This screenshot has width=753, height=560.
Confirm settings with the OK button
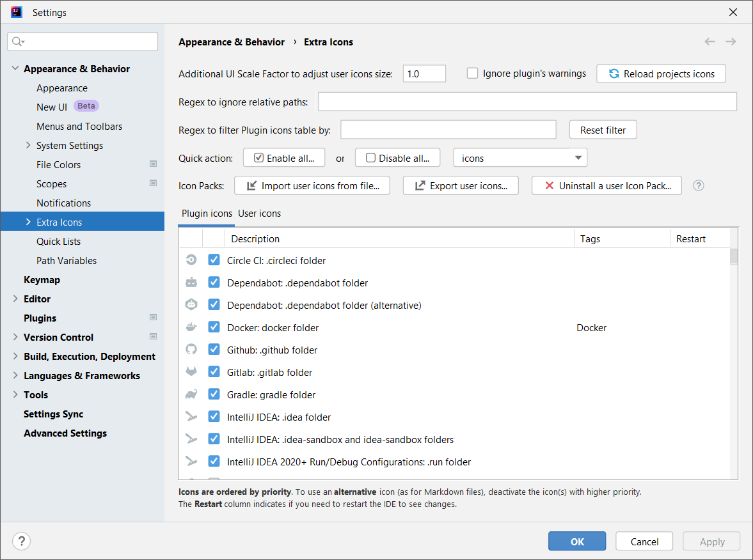pyautogui.click(x=577, y=541)
